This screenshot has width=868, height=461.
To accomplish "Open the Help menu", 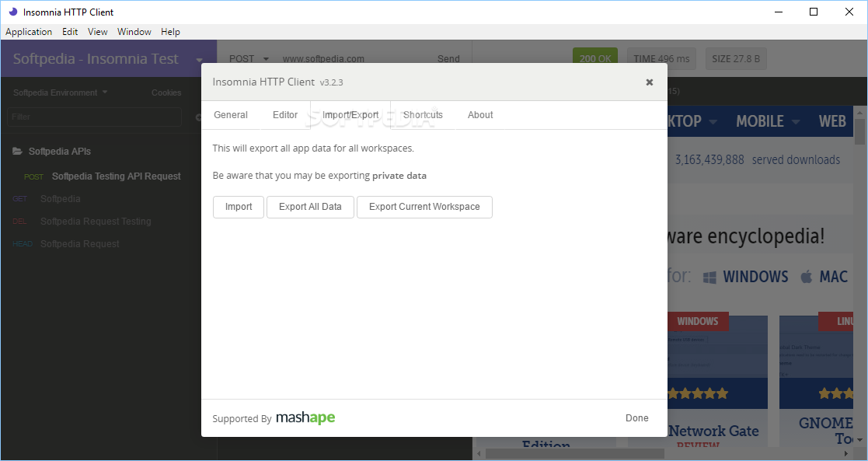I will (x=170, y=32).
